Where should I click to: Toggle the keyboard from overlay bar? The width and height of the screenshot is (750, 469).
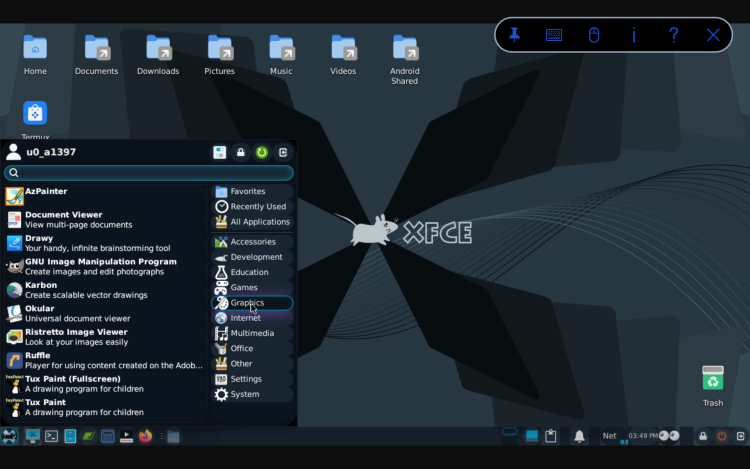pos(554,35)
